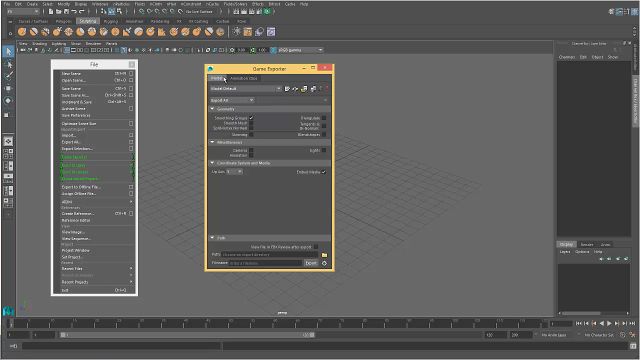Click the playback range slider bar
The height and width of the screenshot is (360, 640).
coord(188,335)
